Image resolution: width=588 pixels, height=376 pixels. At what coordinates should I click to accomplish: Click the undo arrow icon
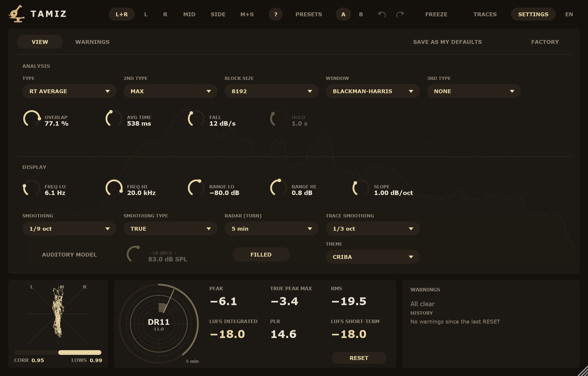tap(382, 14)
